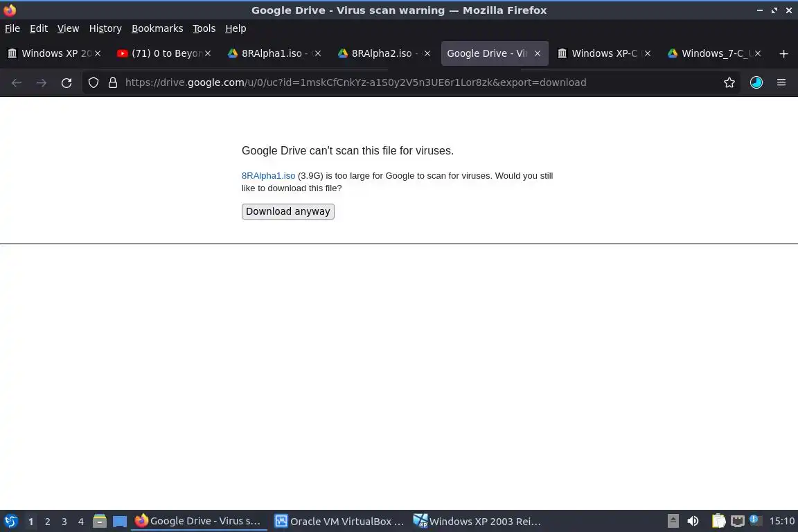This screenshot has width=798, height=532.
Task: Open the blue circular extension icon
Action: pyautogui.click(x=756, y=82)
